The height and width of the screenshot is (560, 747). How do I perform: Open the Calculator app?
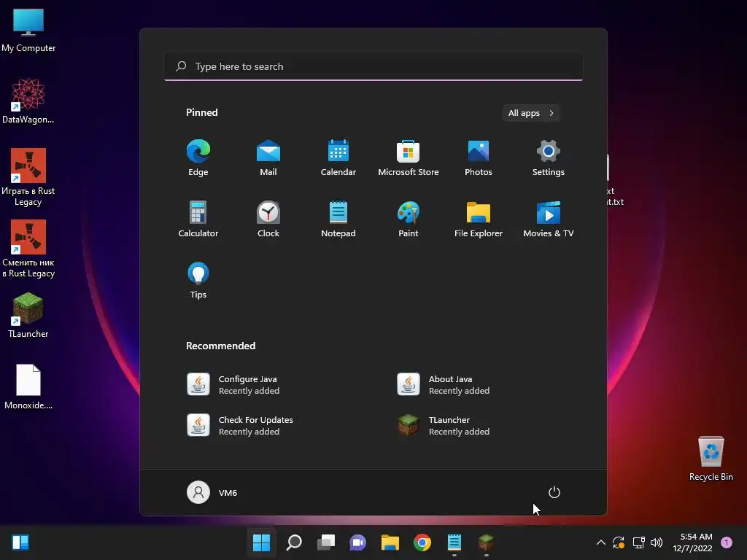(x=198, y=219)
